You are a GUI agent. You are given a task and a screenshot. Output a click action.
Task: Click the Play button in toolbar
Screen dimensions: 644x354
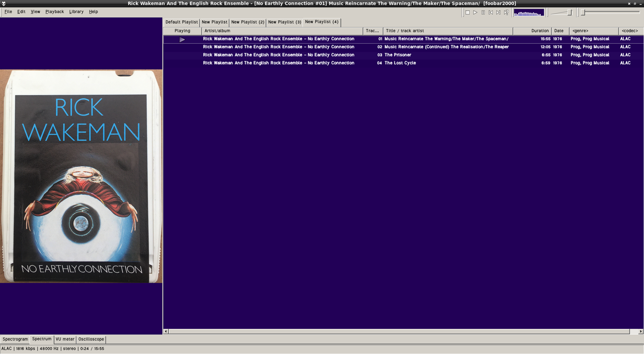475,12
